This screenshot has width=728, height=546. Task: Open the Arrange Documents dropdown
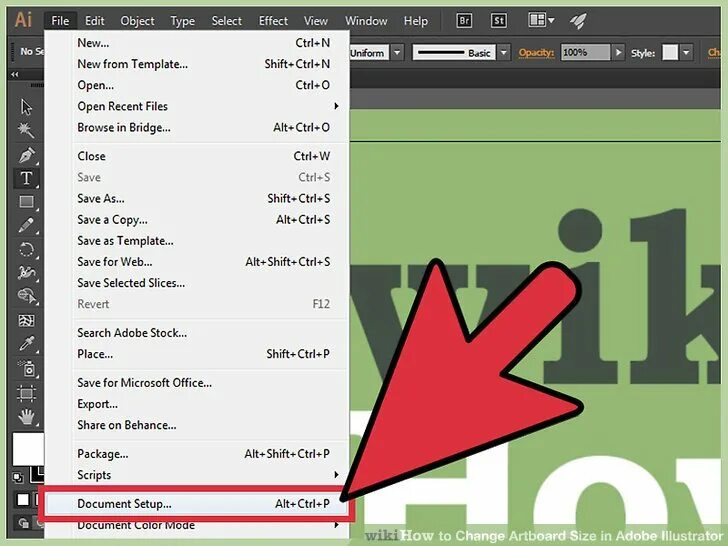coord(541,20)
